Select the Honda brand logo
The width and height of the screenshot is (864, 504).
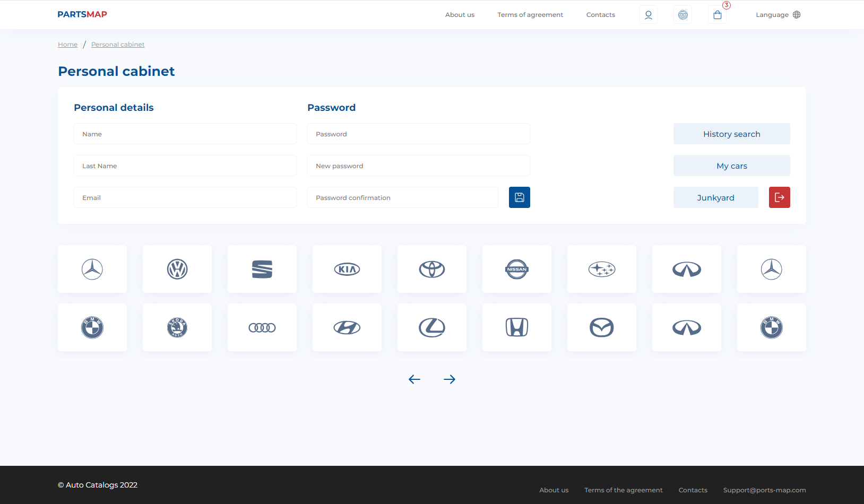click(x=517, y=327)
